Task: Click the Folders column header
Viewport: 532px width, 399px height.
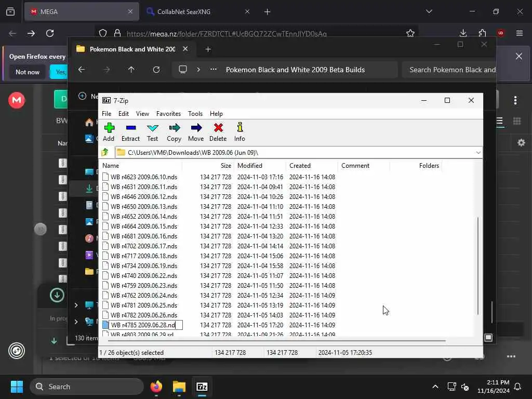Action: click(x=416, y=166)
